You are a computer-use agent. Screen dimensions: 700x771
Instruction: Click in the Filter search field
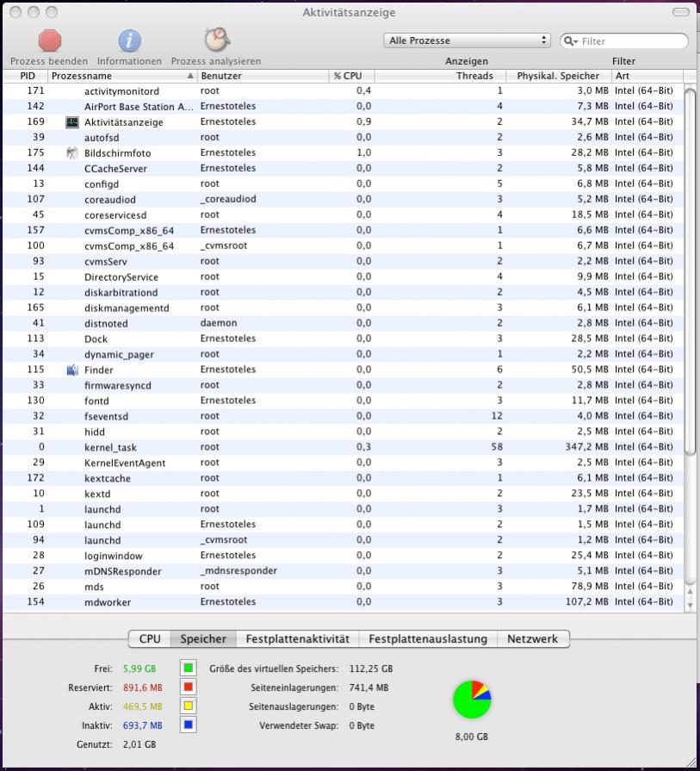point(624,40)
